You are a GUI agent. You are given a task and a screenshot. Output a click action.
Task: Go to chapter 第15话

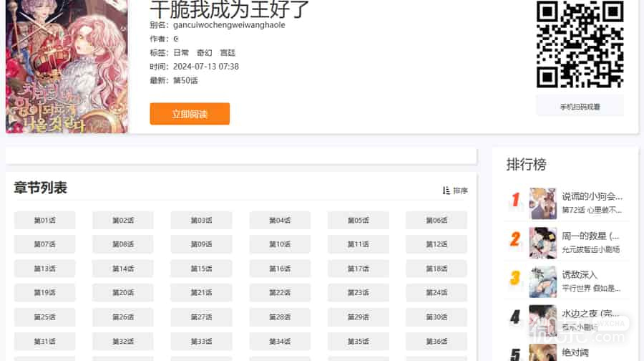click(x=201, y=269)
